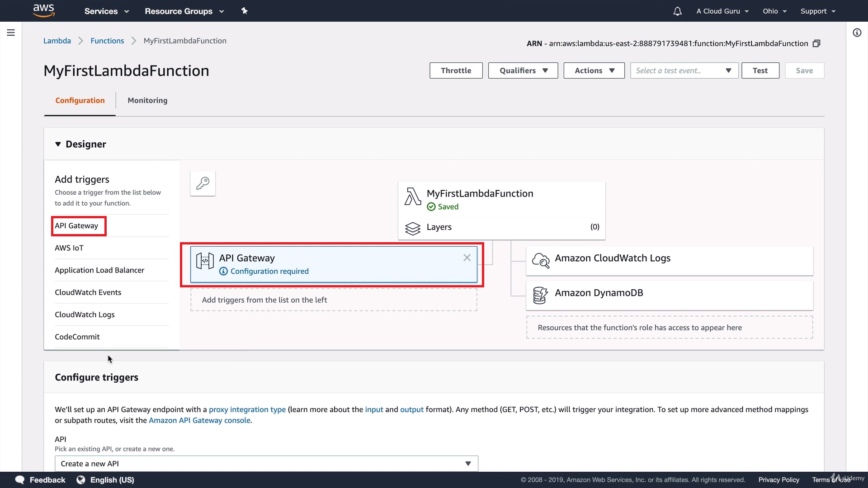Click the key permissions icon in Designer
The height and width of the screenshot is (488, 868).
(203, 183)
